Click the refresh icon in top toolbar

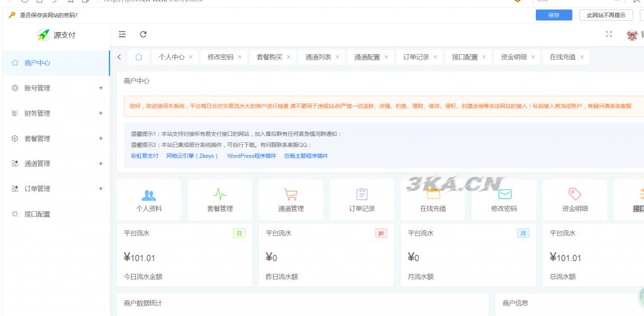pos(143,35)
